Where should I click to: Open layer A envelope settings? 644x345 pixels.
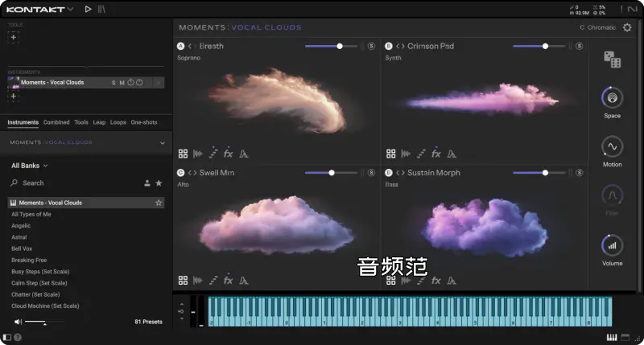pos(244,154)
